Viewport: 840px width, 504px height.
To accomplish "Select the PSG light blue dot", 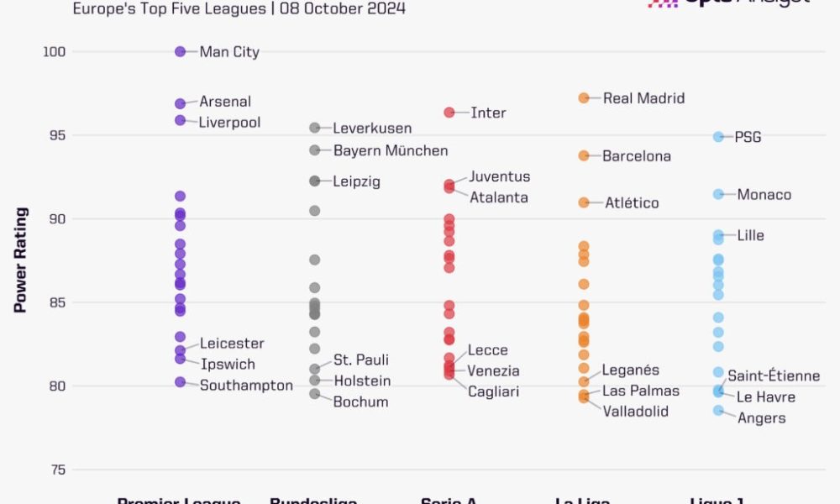I will tap(719, 136).
